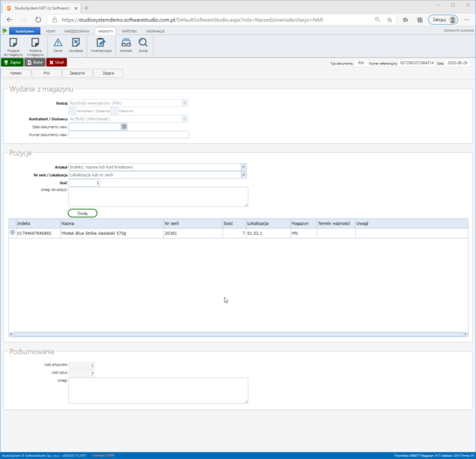Click the Dodaj button
476x459 pixels.
(x=83, y=213)
